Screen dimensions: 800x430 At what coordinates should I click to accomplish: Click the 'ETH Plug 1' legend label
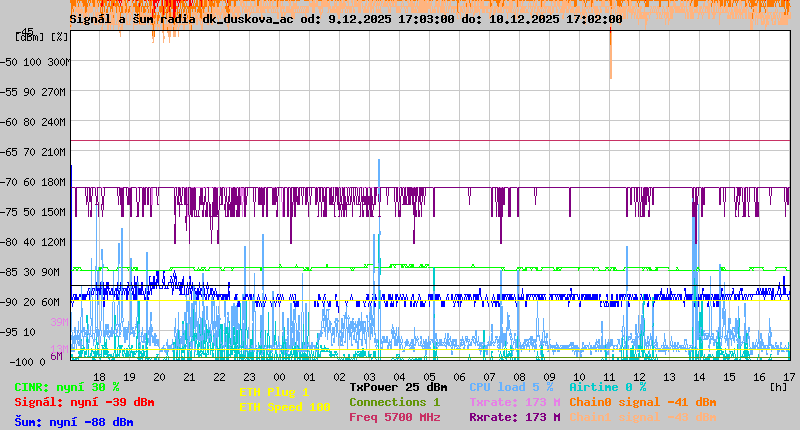point(274,392)
